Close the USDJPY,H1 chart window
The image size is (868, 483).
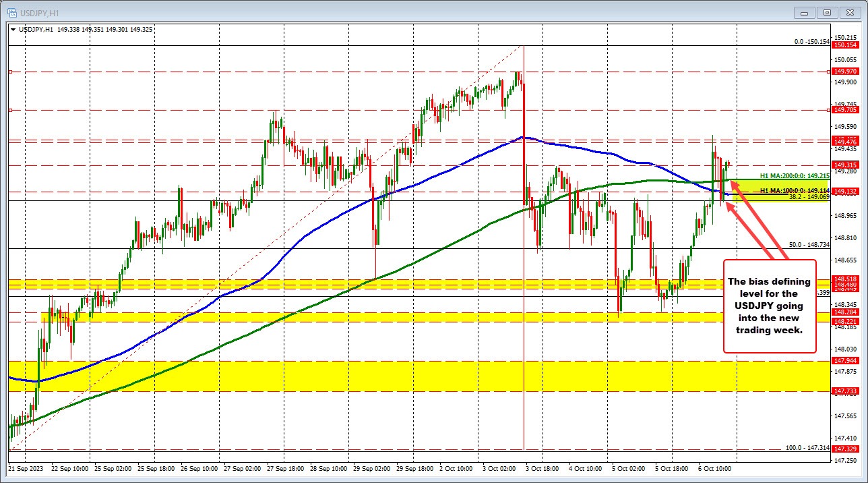(x=852, y=12)
